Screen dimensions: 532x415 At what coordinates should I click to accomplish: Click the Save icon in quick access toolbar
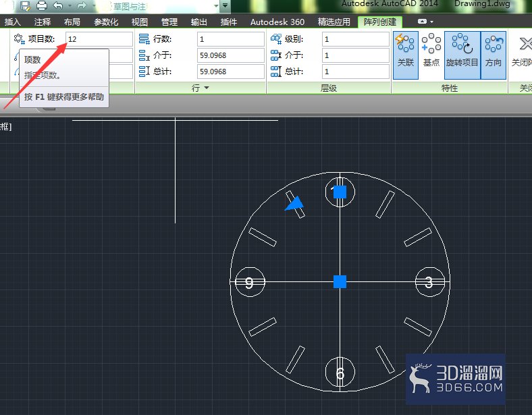click(25, 5)
